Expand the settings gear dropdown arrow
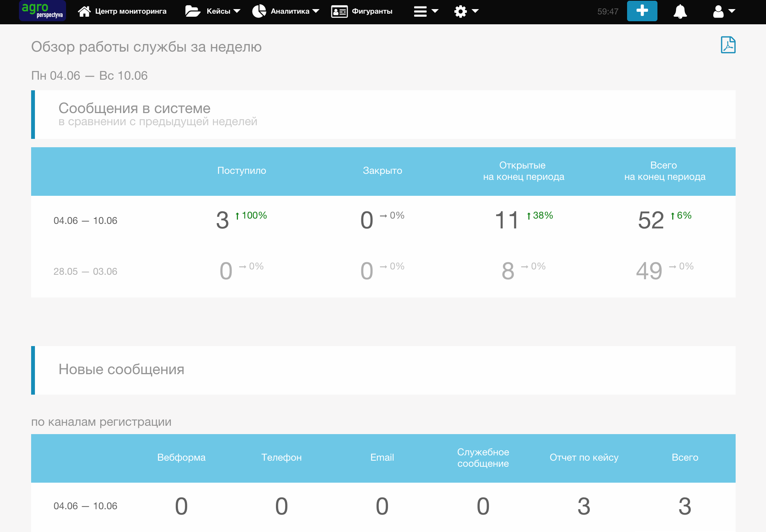 [475, 11]
